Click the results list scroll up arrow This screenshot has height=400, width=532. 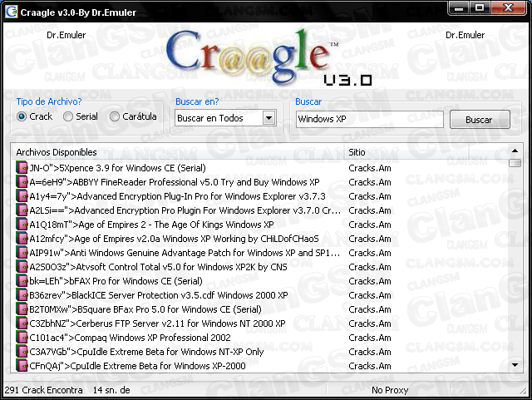[x=515, y=151]
